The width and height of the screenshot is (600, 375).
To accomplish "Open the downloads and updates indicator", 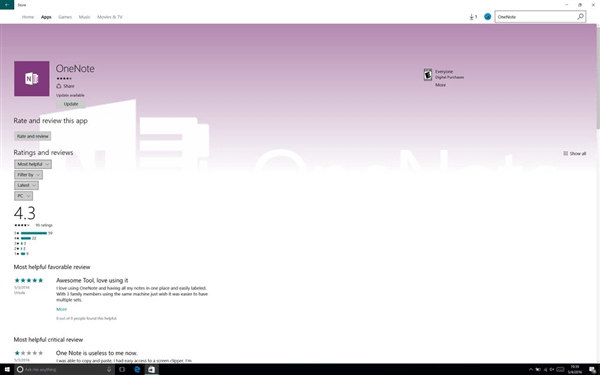I will coord(473,17).
